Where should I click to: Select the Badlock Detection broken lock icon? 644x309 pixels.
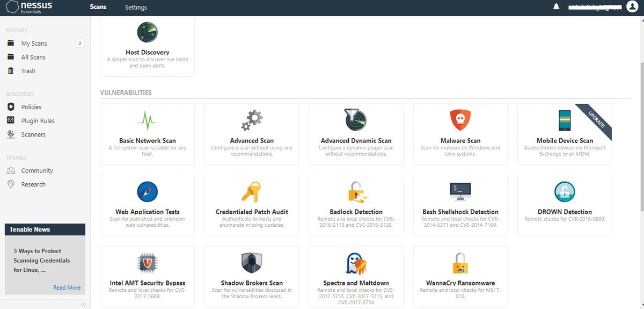click(356, 192)
